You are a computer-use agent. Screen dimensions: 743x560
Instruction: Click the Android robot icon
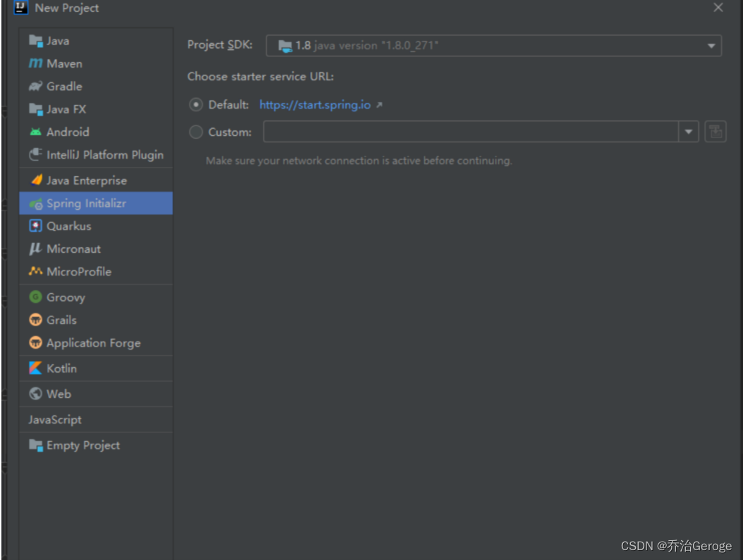(35, 132)
